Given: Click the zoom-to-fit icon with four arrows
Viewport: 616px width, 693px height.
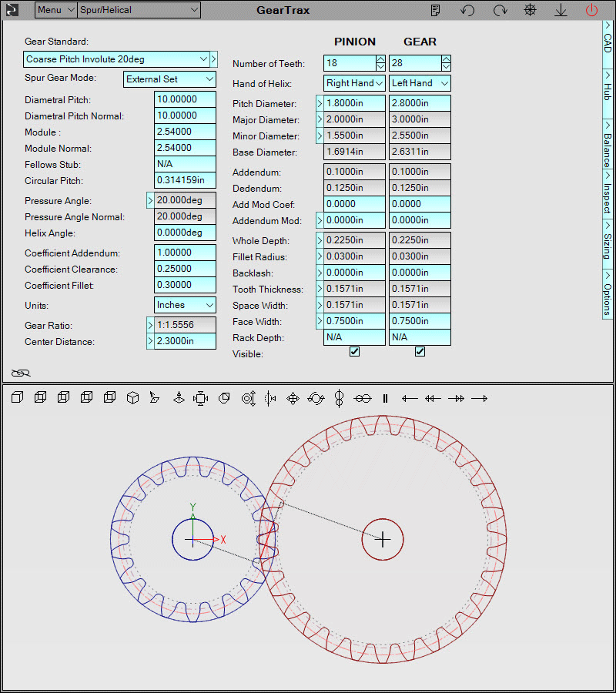Looking at the screenshot, I should 201,398.
